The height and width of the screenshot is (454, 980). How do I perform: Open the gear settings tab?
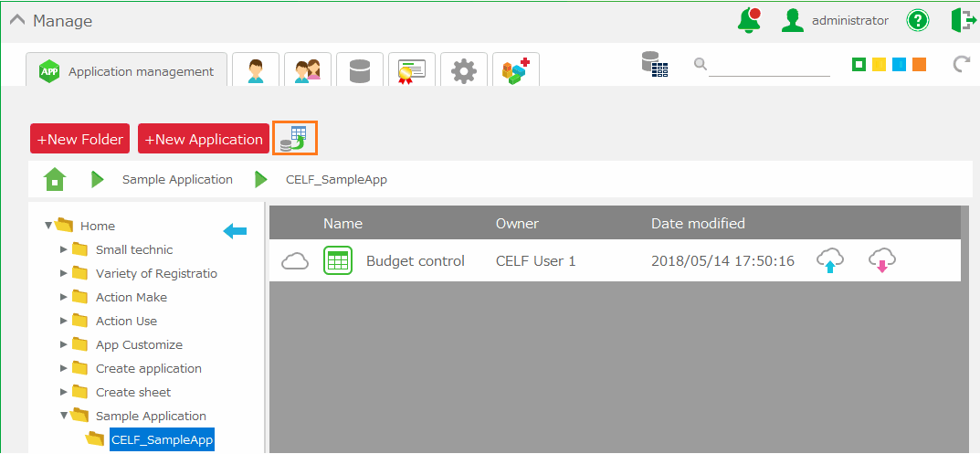click(x=464, y=70)
